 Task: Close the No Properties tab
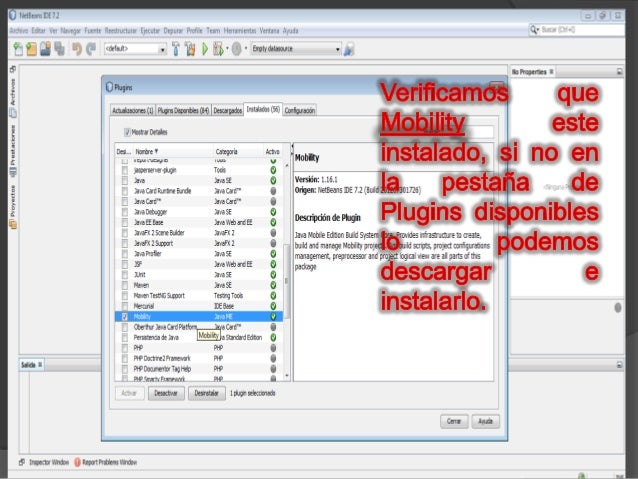[x=551, y=72]
